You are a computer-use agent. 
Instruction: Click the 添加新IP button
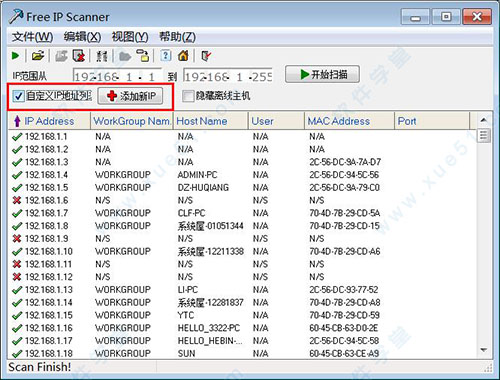coord(130,96)
